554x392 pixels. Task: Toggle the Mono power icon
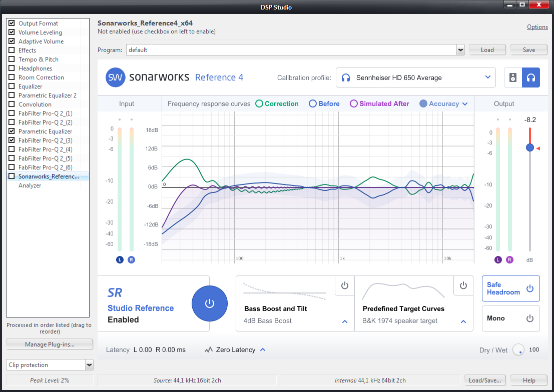point(529,318)
